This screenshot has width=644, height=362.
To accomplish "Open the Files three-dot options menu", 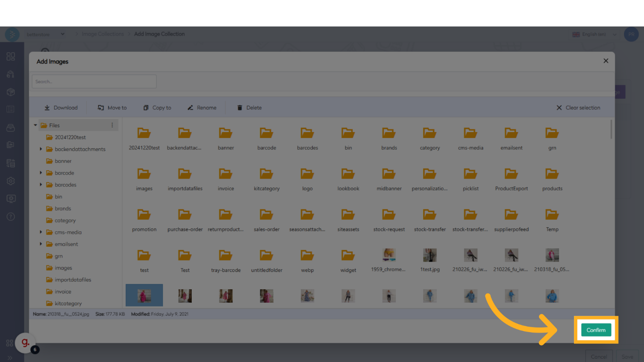I will coord(112,125).
